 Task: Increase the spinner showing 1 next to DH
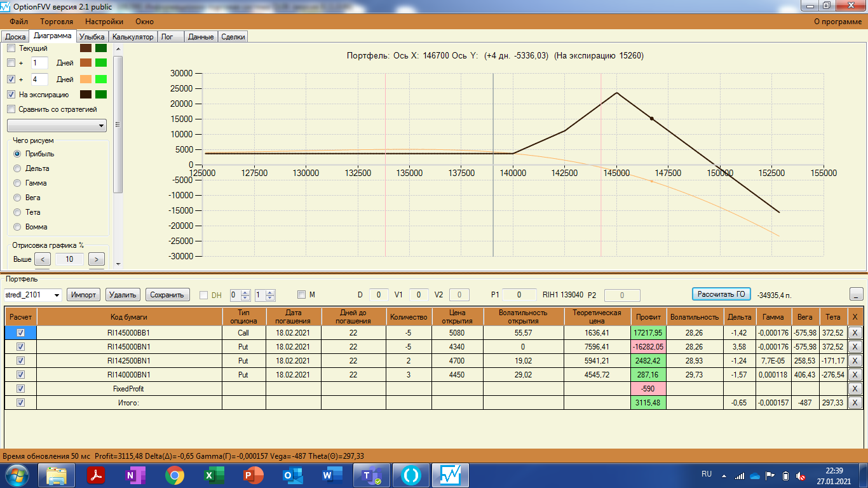[x=270, y=292]
